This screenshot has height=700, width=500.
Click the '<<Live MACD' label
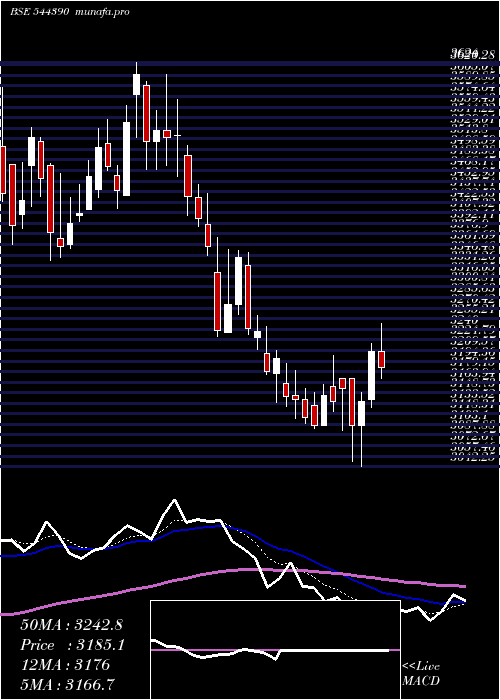click(421, 674)
